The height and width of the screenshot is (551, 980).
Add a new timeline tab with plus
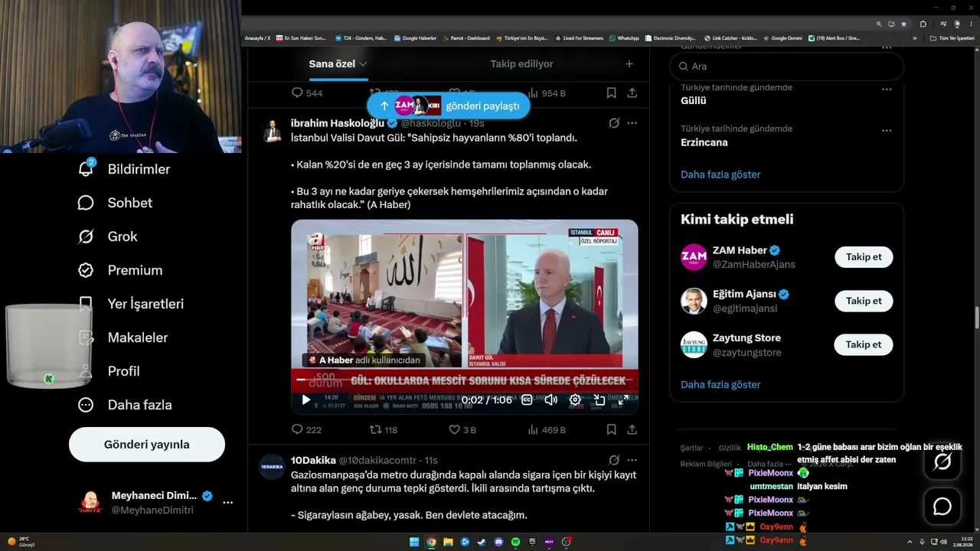(629, 64)
